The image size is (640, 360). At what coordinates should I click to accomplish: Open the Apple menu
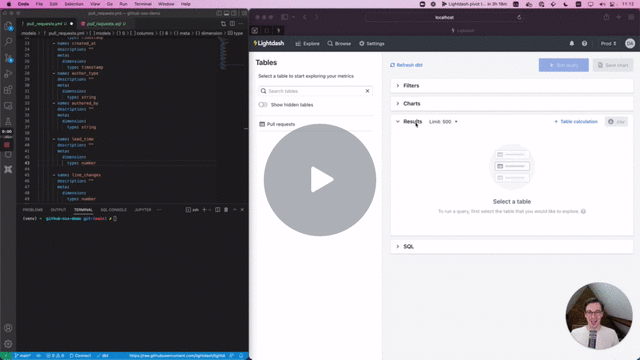point(9,4)
